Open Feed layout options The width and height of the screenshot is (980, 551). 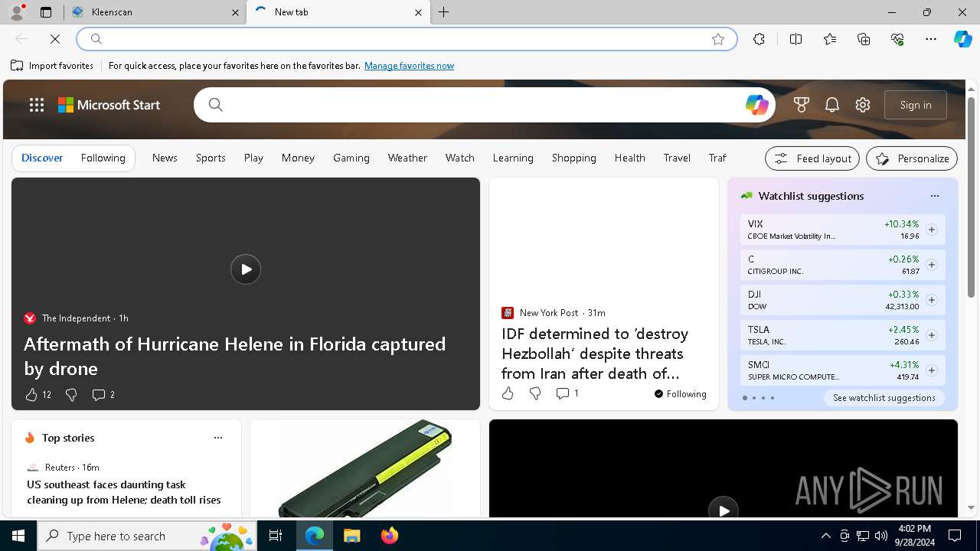(x=812, y=158)
